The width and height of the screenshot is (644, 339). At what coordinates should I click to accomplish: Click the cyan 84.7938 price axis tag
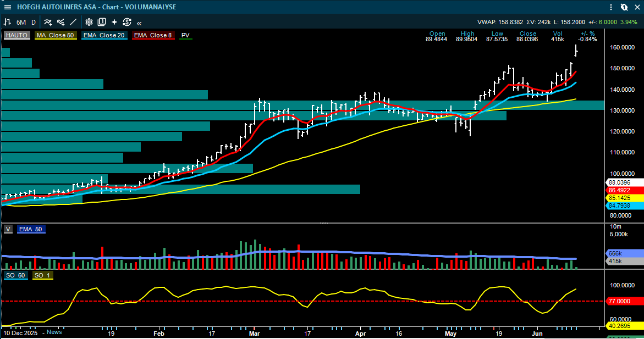click(x=624, y=205)
